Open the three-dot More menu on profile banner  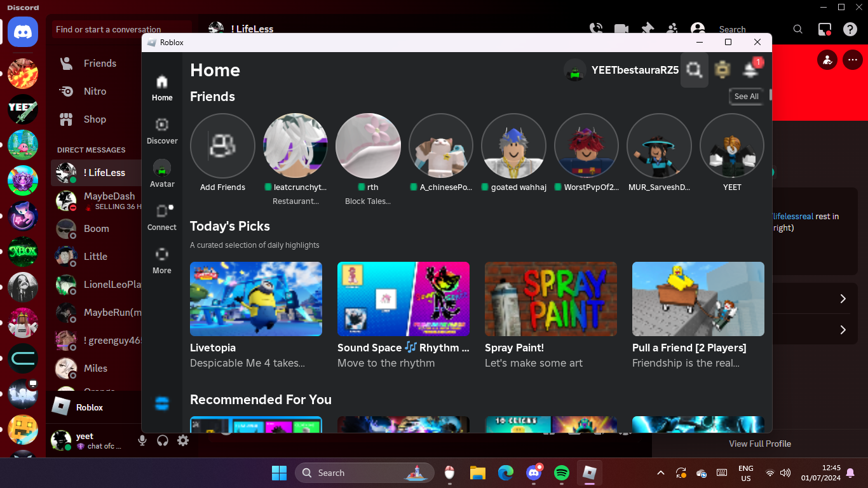(852, 60)
